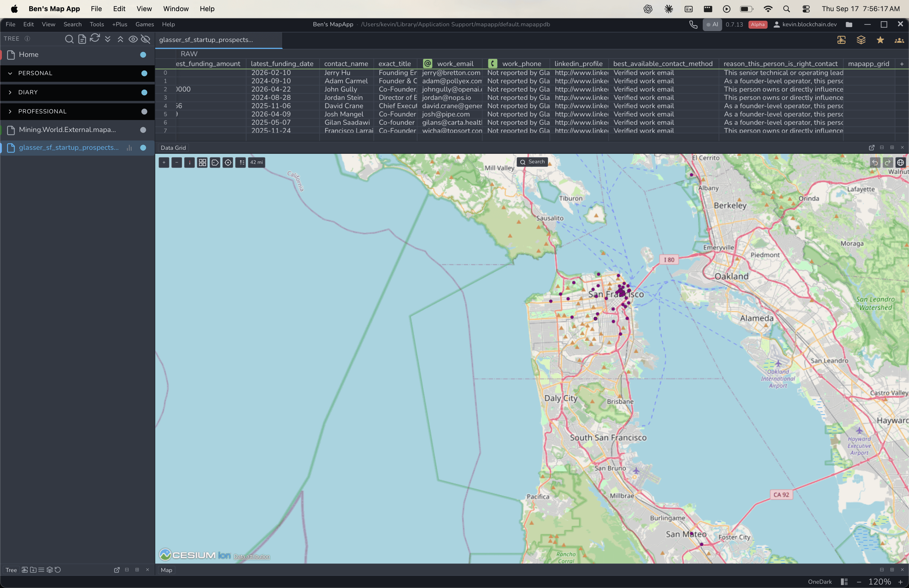Screen dimensions: 909x588
Task: Click the phone icon in app title bar
Action: click(x=693, y=25)
